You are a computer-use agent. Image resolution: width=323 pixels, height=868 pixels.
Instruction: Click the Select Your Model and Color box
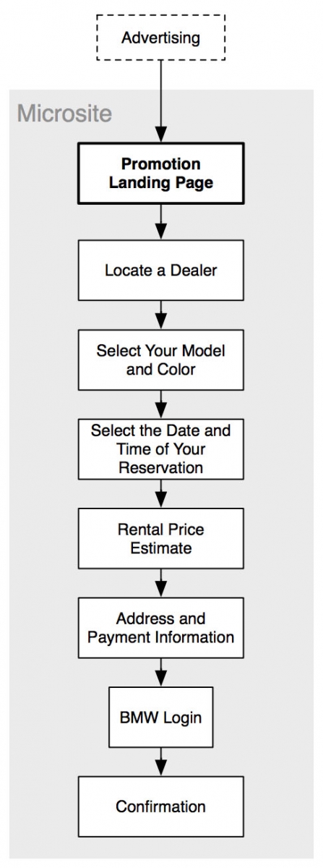(160, 359)
